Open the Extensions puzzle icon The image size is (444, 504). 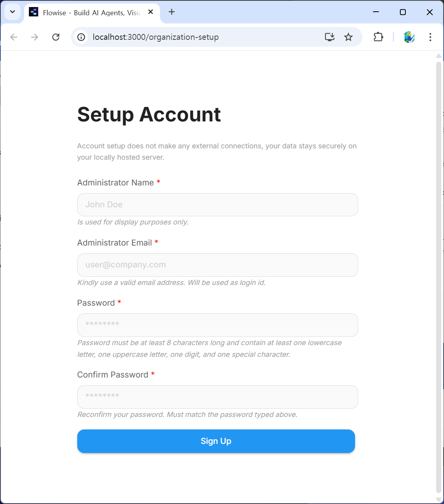(x=378, y=37)
